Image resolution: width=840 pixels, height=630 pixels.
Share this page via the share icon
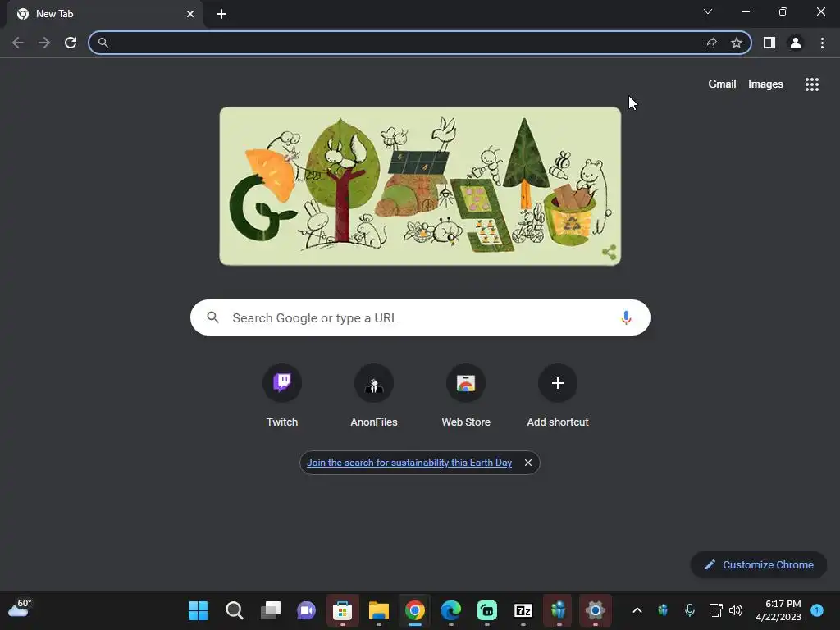point(710,43)
